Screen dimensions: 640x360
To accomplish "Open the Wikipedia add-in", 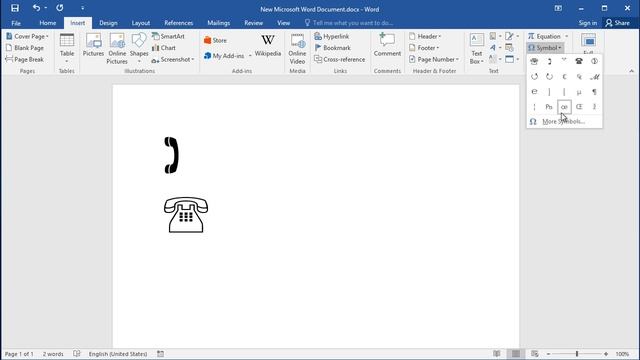I will 268,46.
